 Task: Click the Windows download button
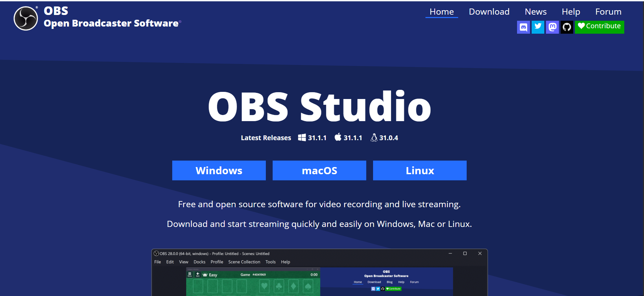point(219,170)
